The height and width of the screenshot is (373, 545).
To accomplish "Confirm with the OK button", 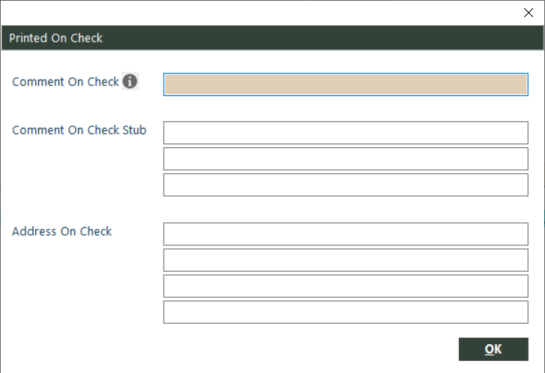I will 494,349.
